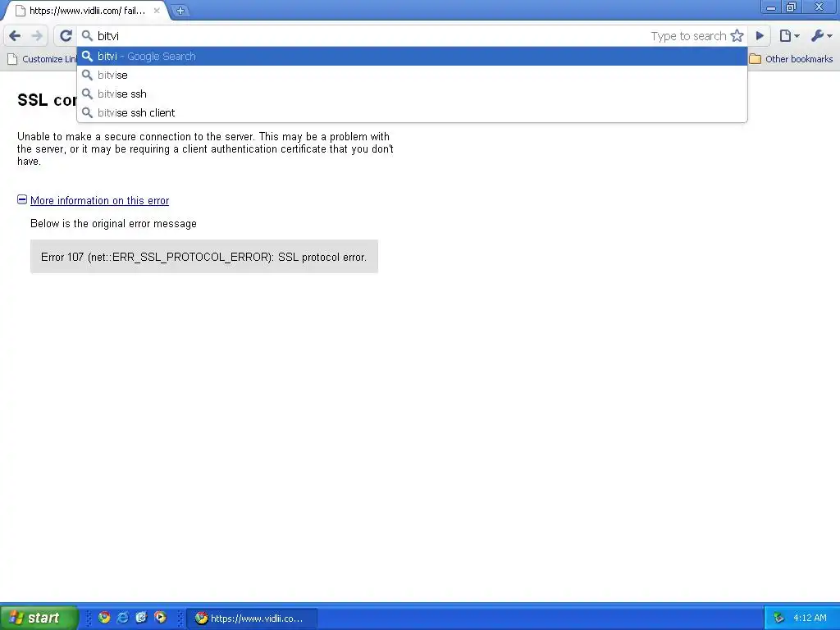The image size is (840, 630).
Task: Click 'More information on this error' link
Action: tap(99, 200)
